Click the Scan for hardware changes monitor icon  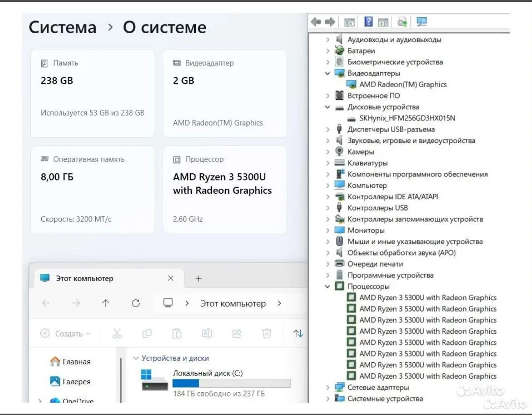pos(421,22)
